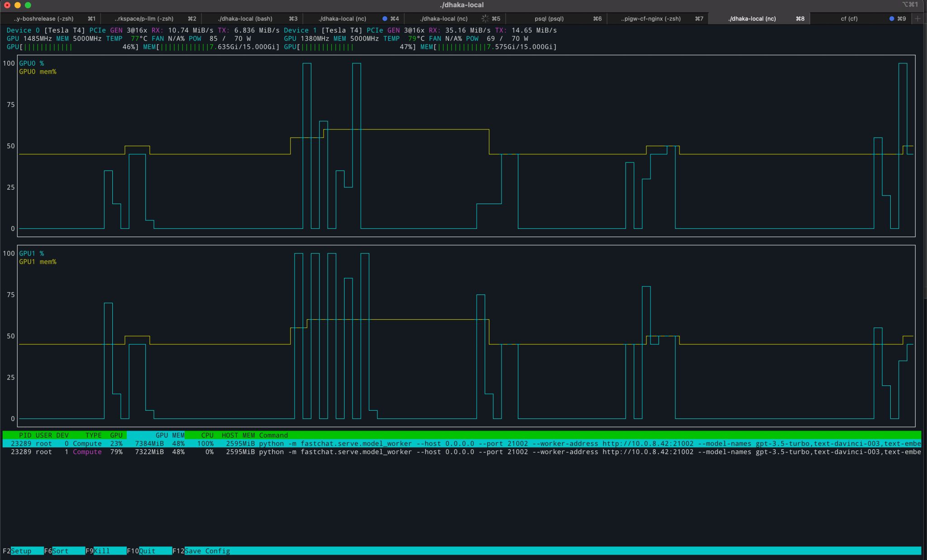
Task: Click the 79°C temperature reading
Action: [416, 38]
